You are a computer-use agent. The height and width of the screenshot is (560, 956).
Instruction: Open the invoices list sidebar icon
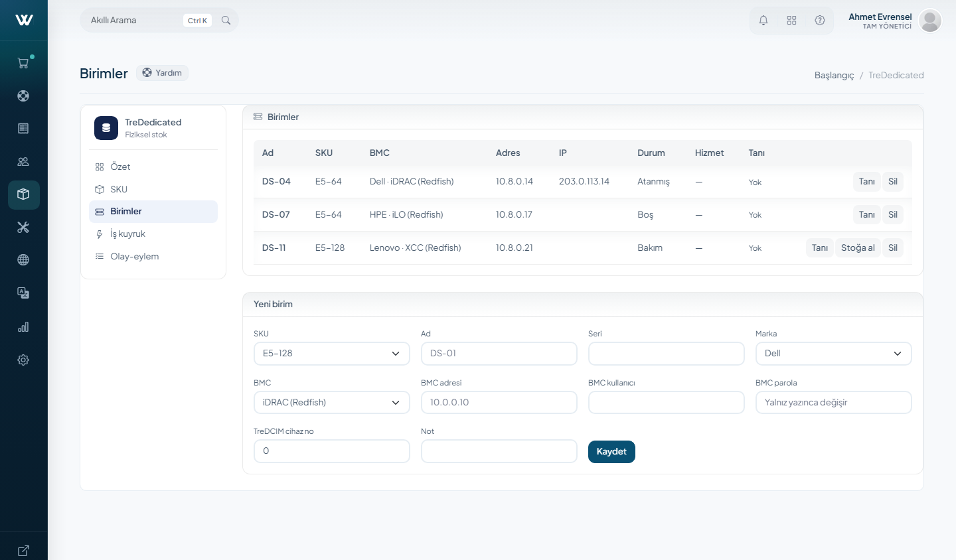click(23, 128)
